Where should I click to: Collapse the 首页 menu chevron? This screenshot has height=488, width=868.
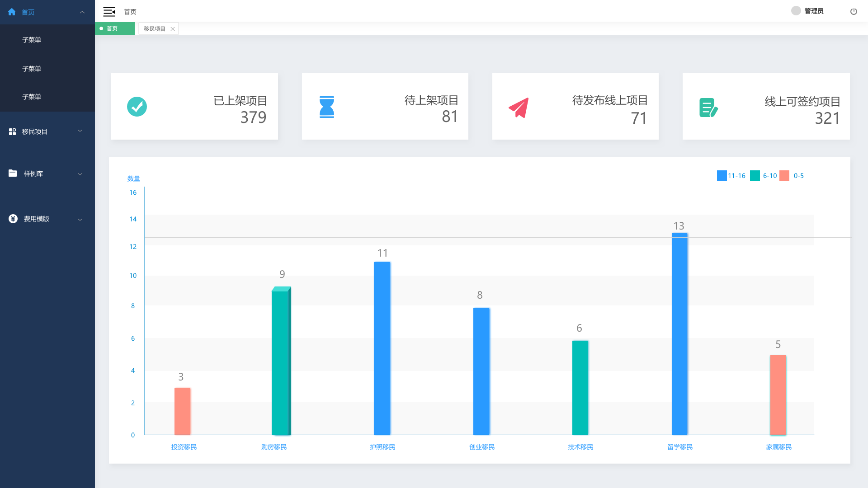tap(82, 12)
